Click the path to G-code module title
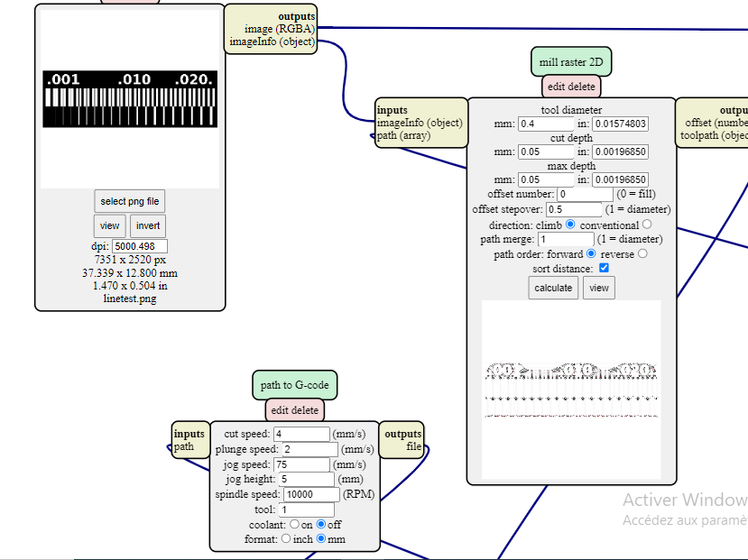This screenshot has width=748, height=560. tap(295, 385)
